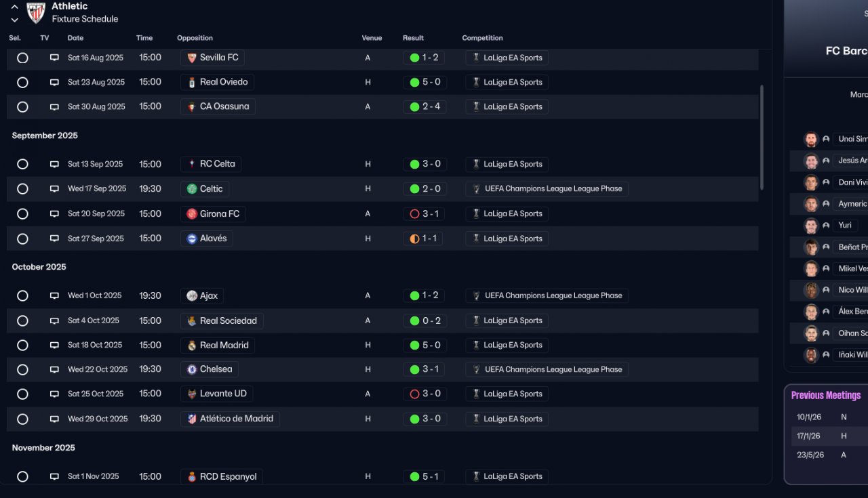
Task: Click the person icon beside Nico Williams
Action: point(826,291)
